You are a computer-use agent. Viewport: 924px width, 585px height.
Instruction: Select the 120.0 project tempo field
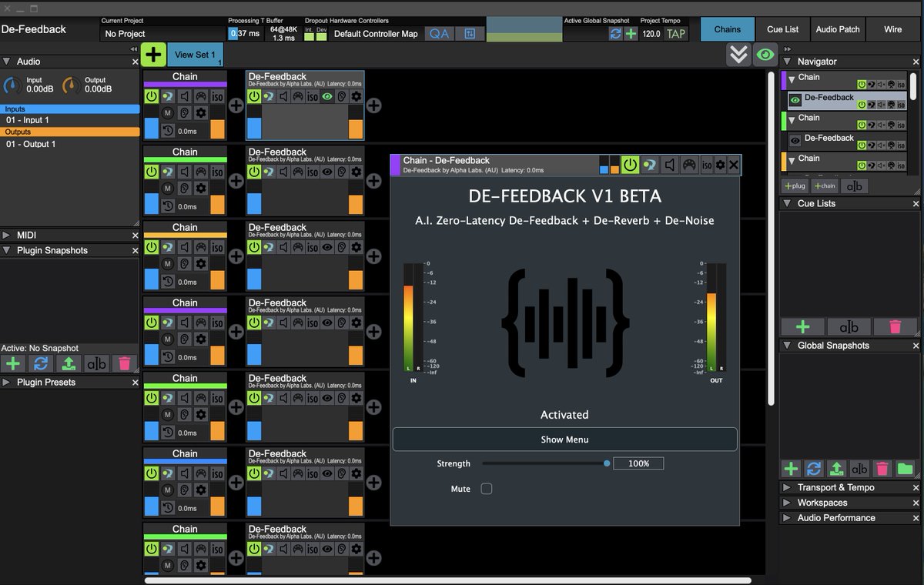coord(651,34)
